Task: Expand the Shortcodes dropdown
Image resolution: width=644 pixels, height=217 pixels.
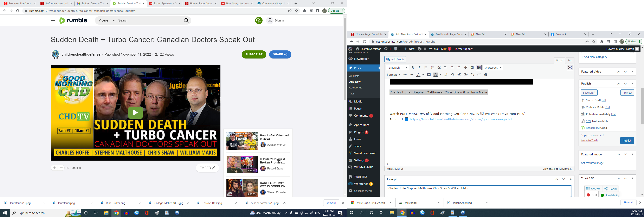Action: [x=492, y=68]
